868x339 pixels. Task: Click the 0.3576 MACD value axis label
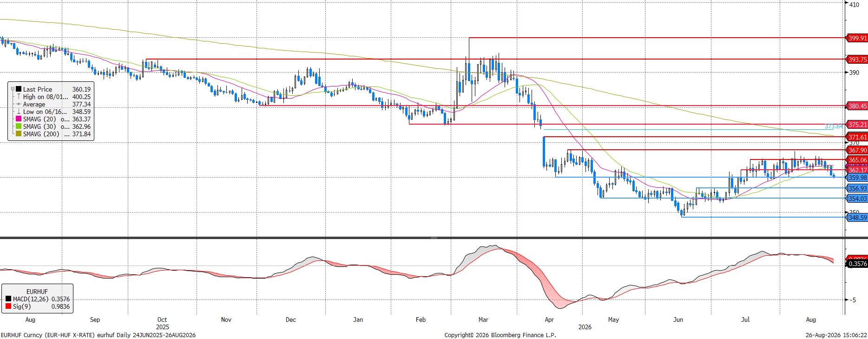857,264
